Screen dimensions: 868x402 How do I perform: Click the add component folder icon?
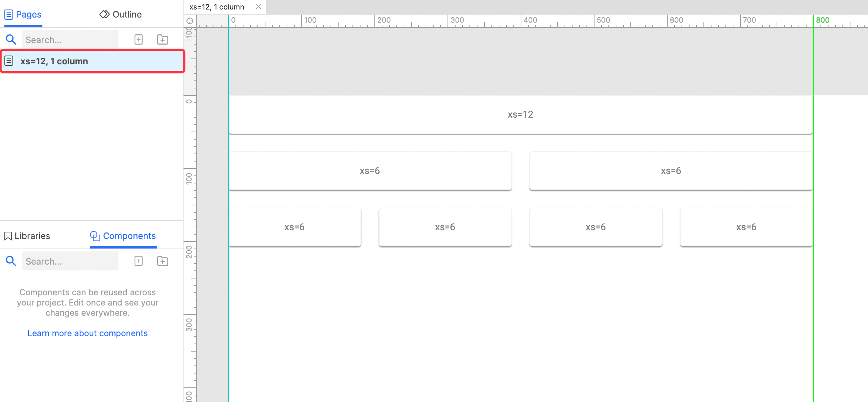click(x=163, y=261)
